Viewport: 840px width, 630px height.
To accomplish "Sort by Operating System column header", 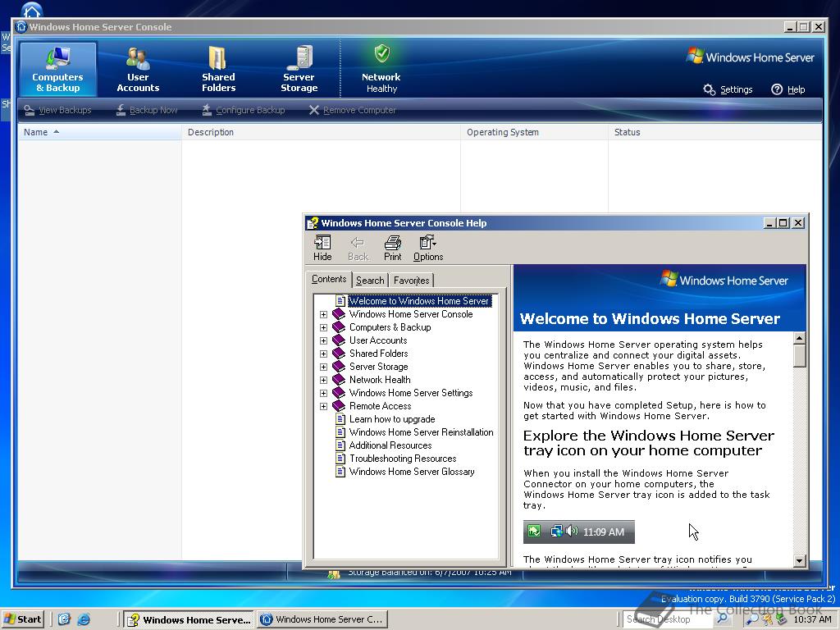I will click(x=534, y=132).
